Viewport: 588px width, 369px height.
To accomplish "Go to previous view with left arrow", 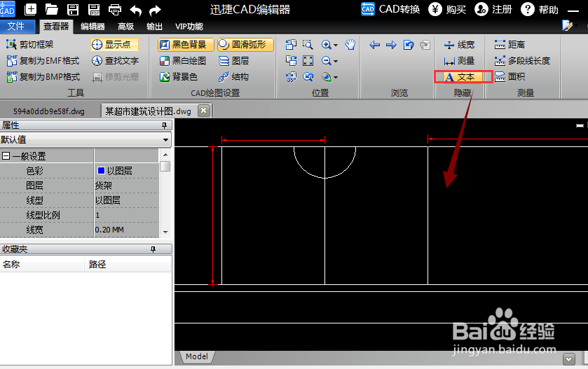I will pos(374,45).
